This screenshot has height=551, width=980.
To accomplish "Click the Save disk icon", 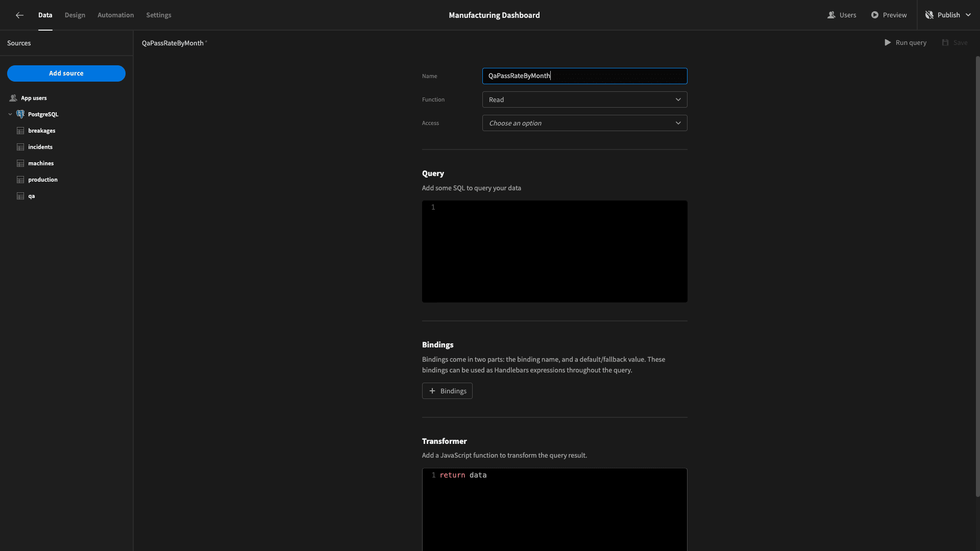I will [945, 43].
